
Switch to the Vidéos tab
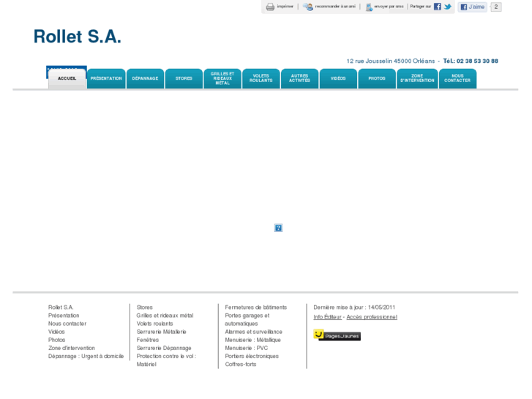tap(338, 78)
